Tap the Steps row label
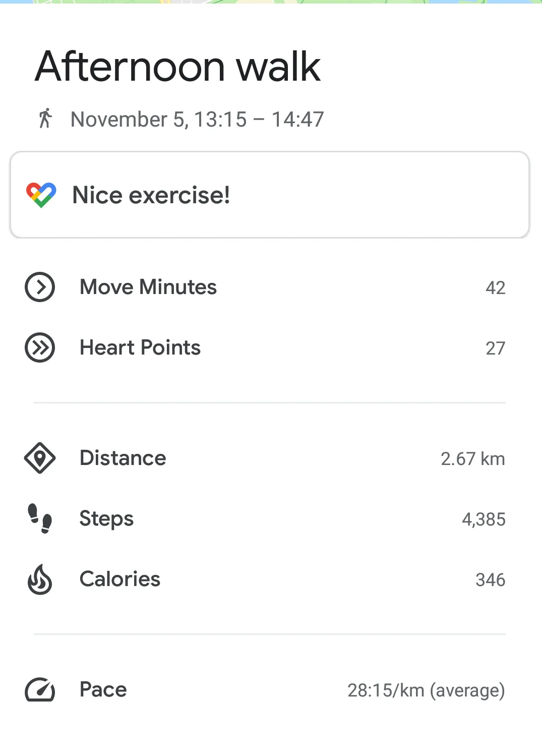The width and height of the screenshot is (542, 756). (x=106, y=518)
